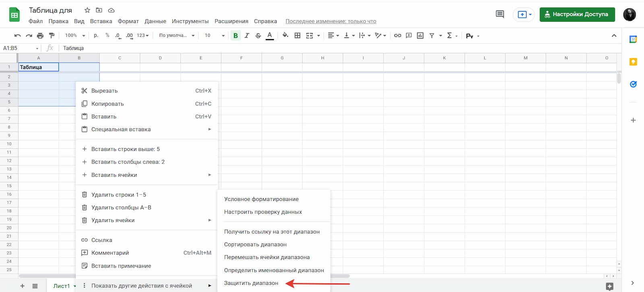Viewport: 644px width, 292px height.
Task: Open the Последнее изменение history link
Action: tap(330, 21)
